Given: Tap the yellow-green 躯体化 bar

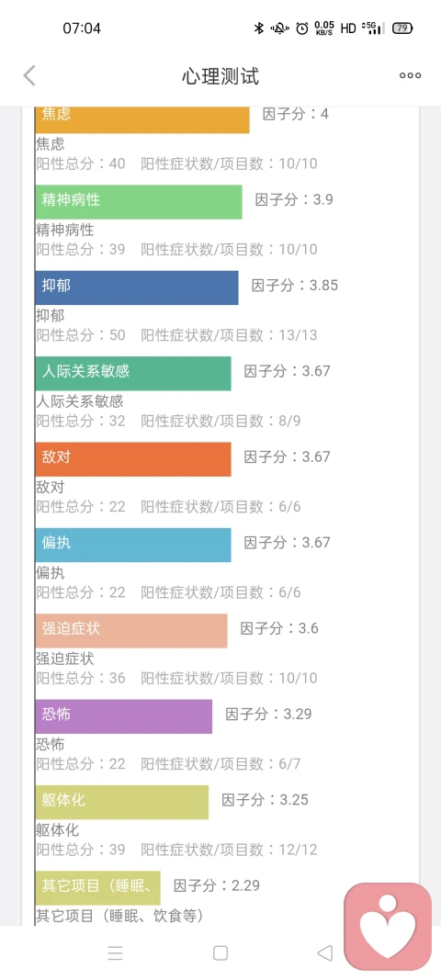Looking at the screenshot, I should (x=121, y=802).
